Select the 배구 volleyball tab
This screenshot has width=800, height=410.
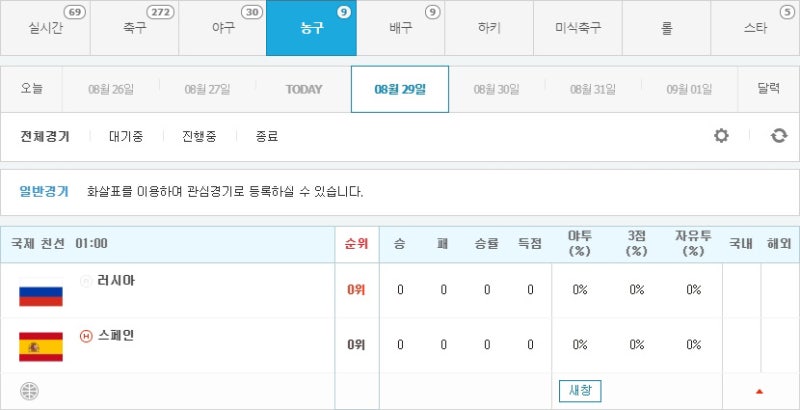coord(400,28)
